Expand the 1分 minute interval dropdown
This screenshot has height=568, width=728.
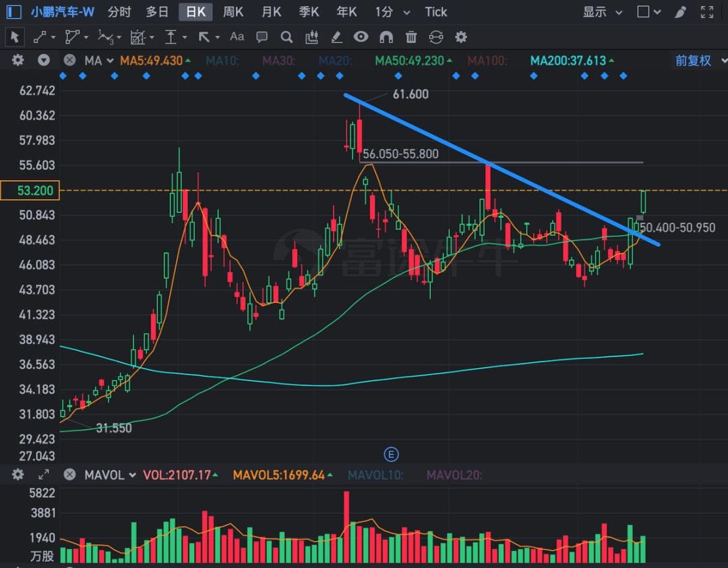[x=392, y=11]
